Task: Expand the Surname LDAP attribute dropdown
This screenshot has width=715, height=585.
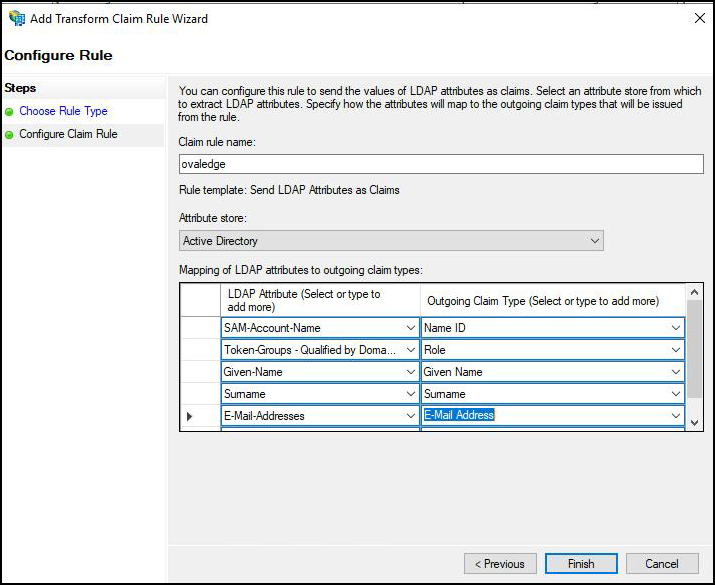Action: 411,394
